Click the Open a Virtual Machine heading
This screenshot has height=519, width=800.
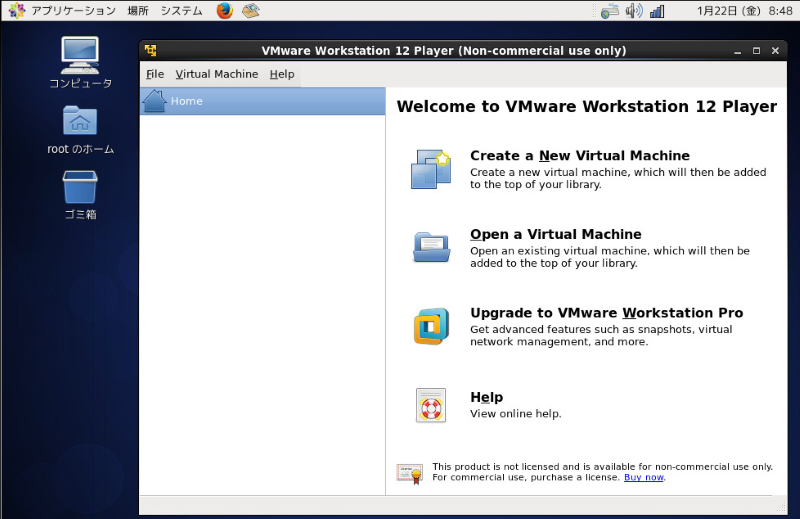pyautogui.click(x=556, y=234)
